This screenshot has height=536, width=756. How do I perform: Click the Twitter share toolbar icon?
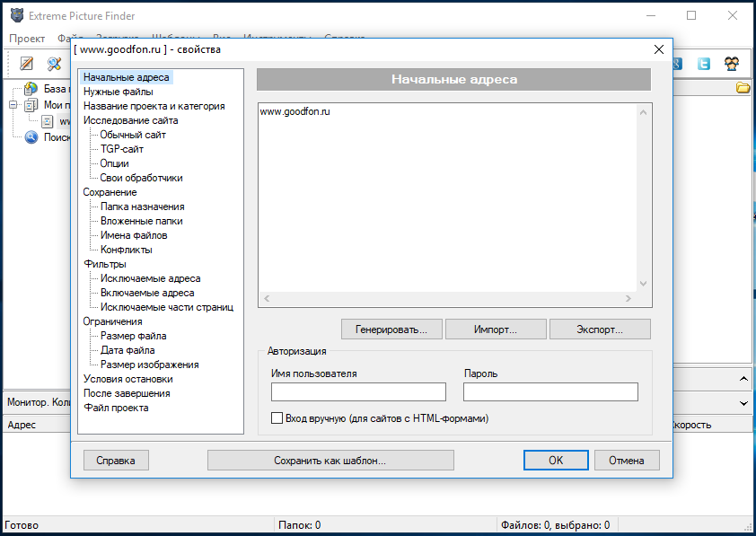pos(704,63)
